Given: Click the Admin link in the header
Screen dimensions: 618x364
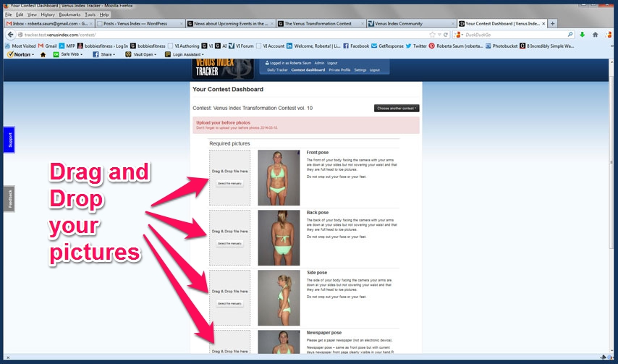Looking at the screenshot, I should coord(319,63).
